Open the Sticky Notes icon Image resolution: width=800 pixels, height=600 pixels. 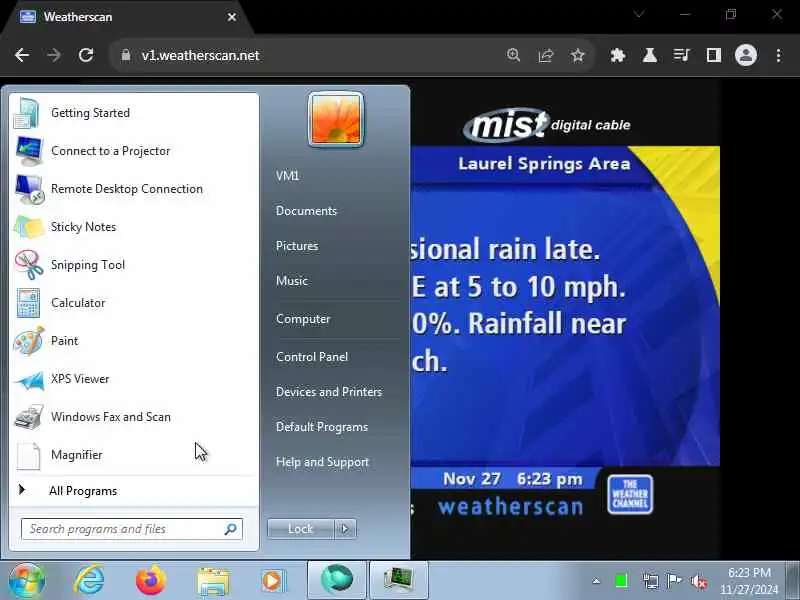click(x=29, y=227)
